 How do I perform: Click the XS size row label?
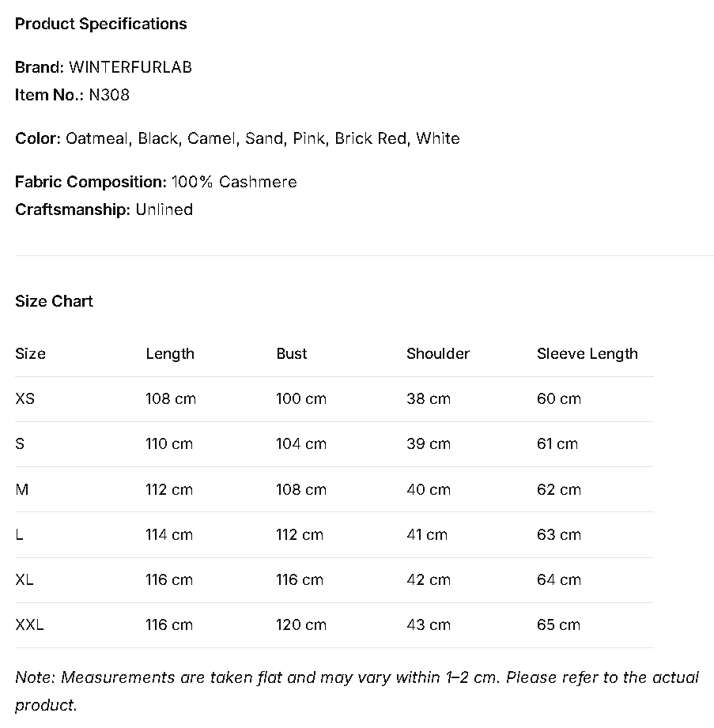point(25,398)
